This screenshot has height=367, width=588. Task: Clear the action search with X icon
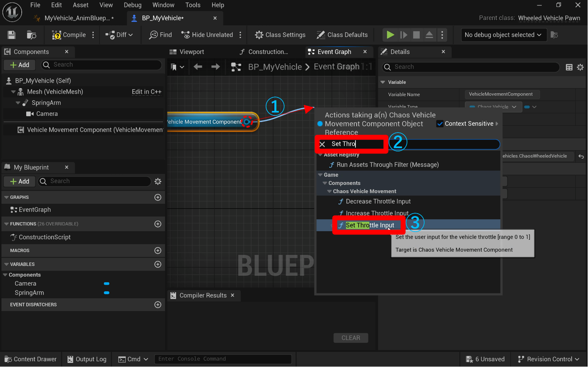(322, 144)
